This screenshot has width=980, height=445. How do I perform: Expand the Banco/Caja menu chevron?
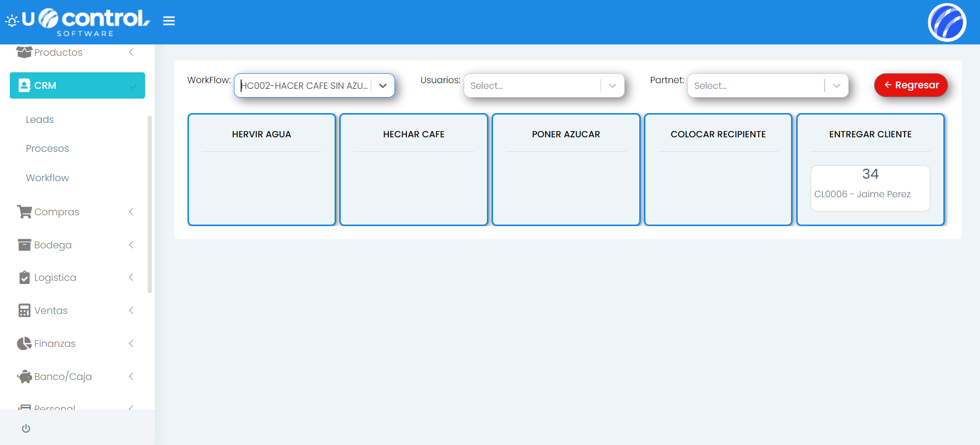[131, 376]
